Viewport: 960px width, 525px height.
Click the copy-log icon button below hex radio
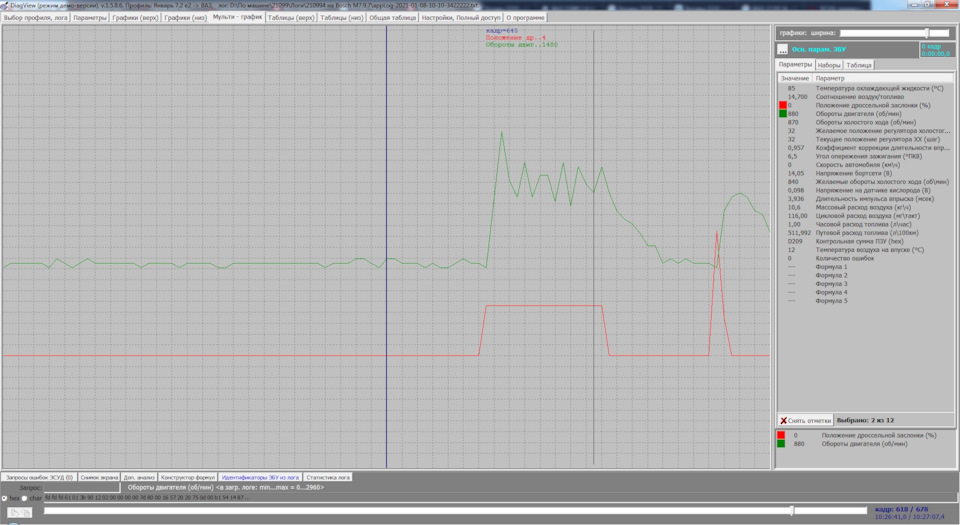(20, 513)
